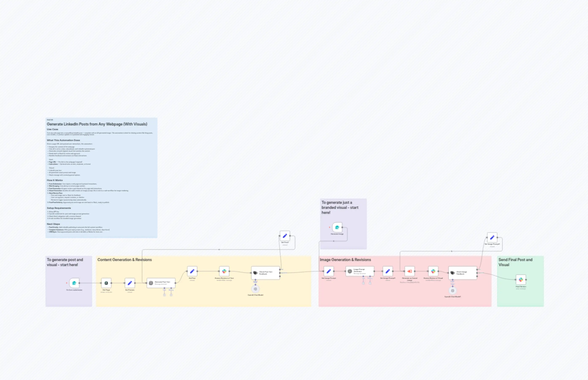Open the "Check Image Feedback" node
Screen dimensions: 588x380
pyautogui.click(x=462, y=272)
